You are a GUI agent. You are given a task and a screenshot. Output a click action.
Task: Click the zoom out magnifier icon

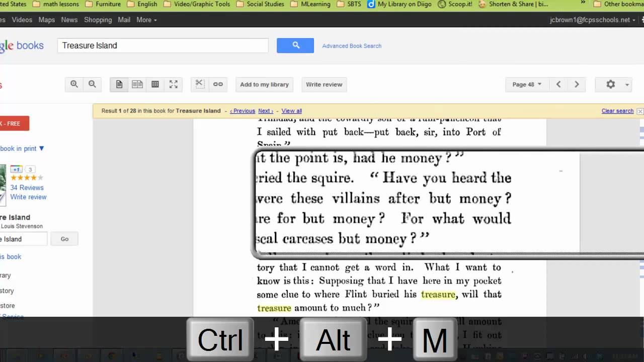click(x=92, y=84)
